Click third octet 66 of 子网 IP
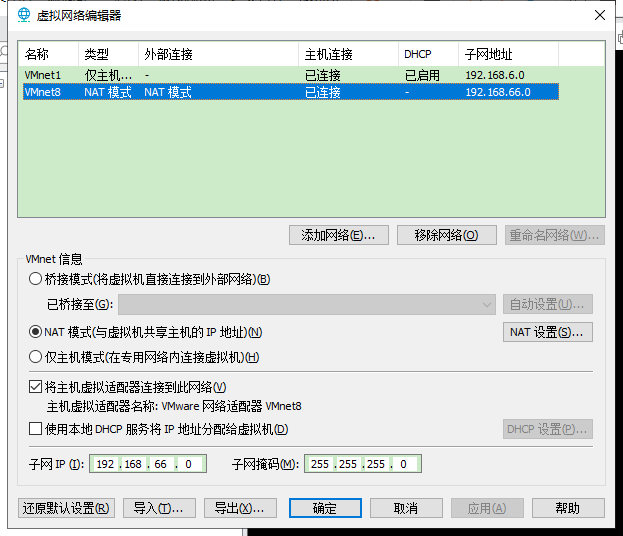 coord(161,464)
